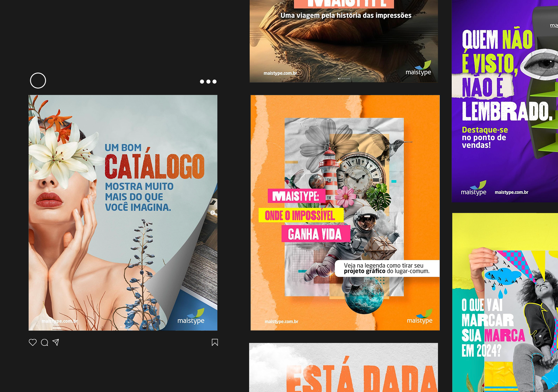Click carousel dots on the history post
558x392 pixels.
[344, 79]
